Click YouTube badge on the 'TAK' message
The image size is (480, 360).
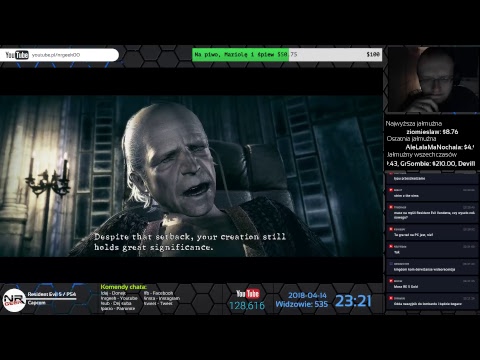391,246
